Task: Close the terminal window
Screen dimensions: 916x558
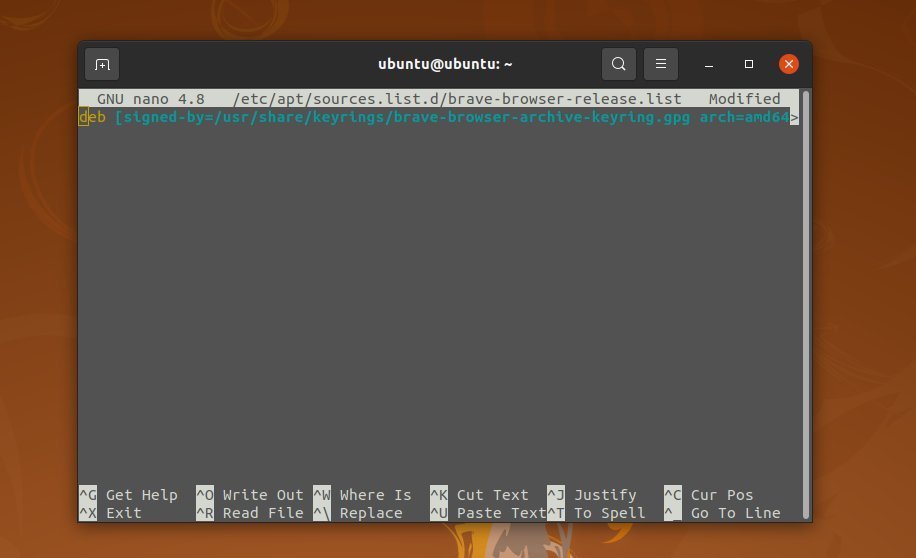Action: 789,64
